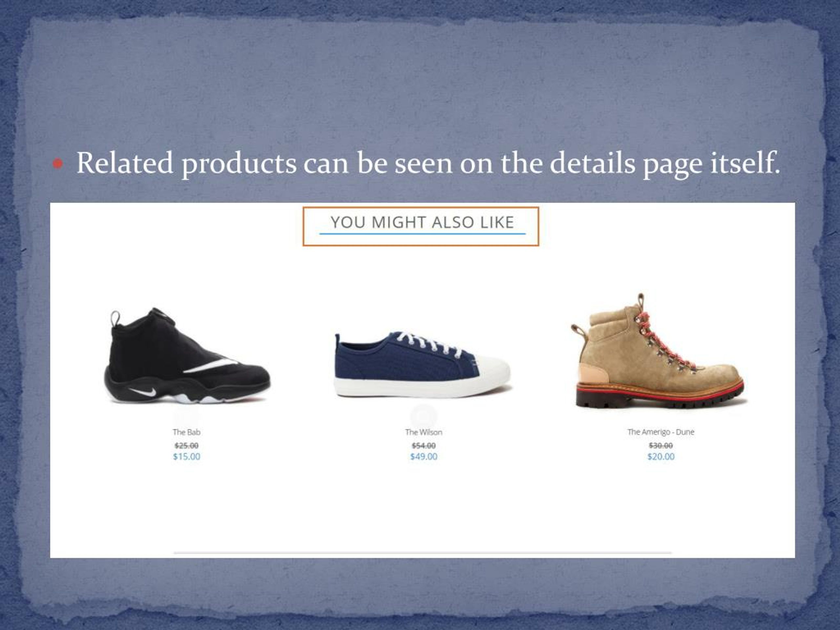Click the $15.00 sale price
Image resolution: width=840 pixels, height=630 pixels.
pyautogui.click(x=186, y=456)
